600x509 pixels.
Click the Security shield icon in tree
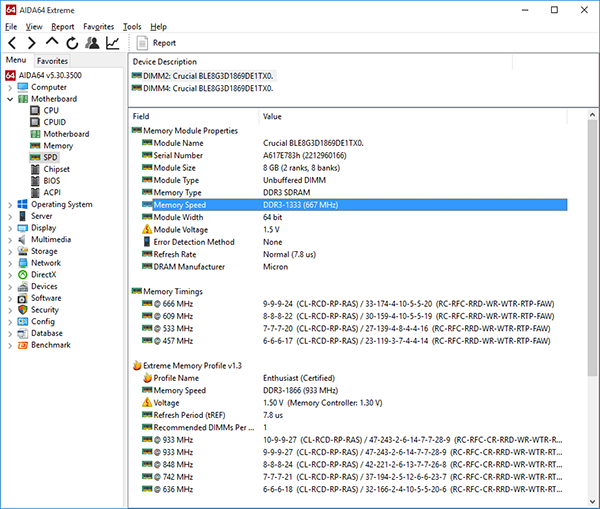pyautogui.click(x=23, y=310)
